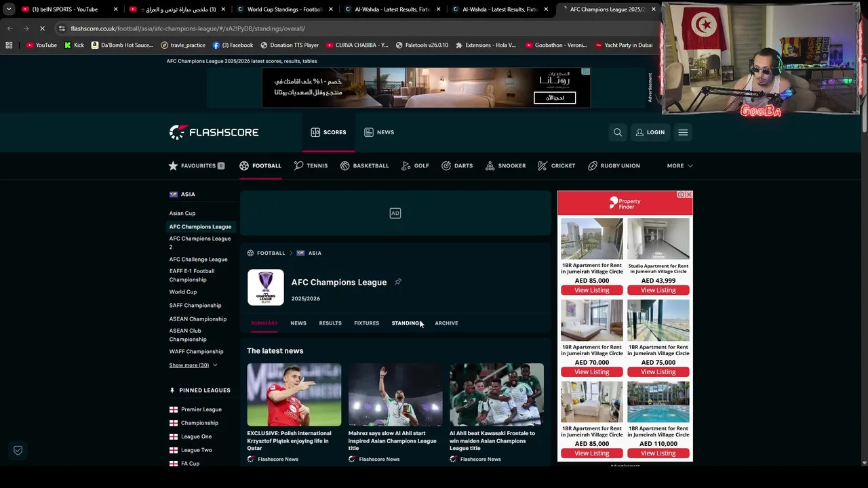The image size is (868, 488).
Task: Click the page vertical scrollbar
Action: pyautogui.click(x=864, y=95)
